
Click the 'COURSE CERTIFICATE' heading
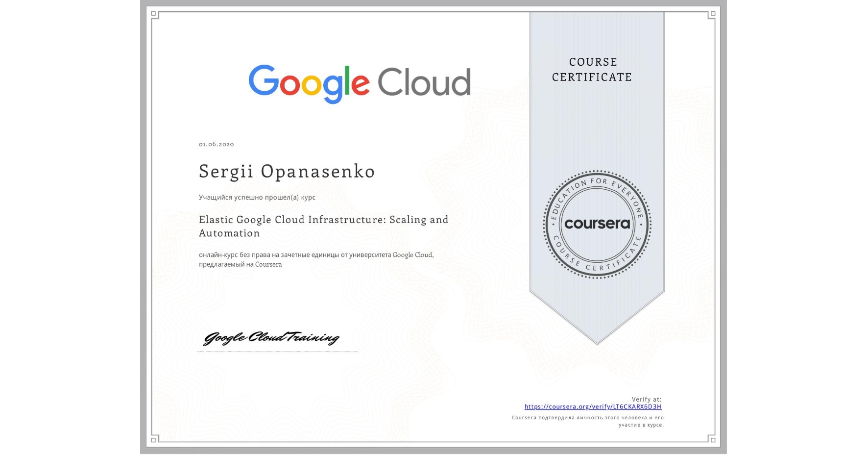[x=591, y=70]
